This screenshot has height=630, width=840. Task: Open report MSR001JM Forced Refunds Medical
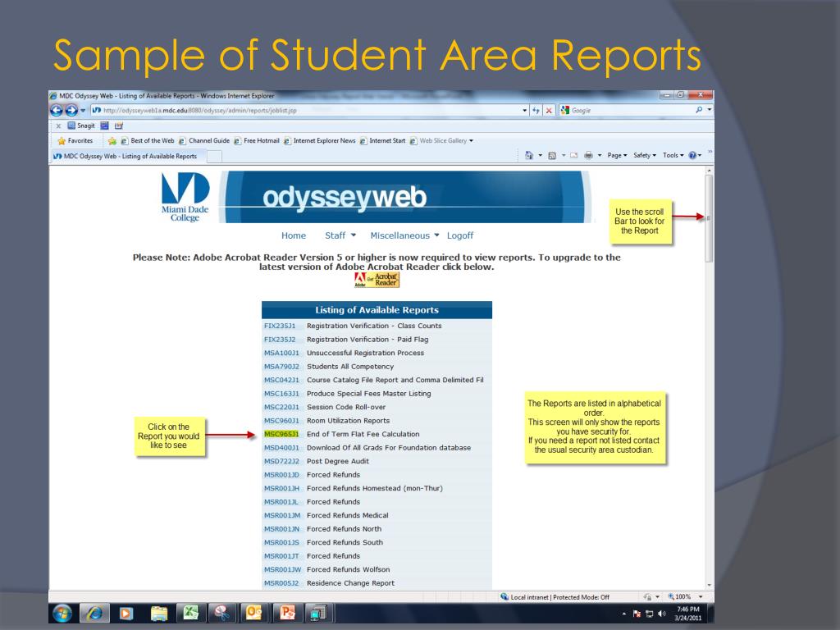282,515
